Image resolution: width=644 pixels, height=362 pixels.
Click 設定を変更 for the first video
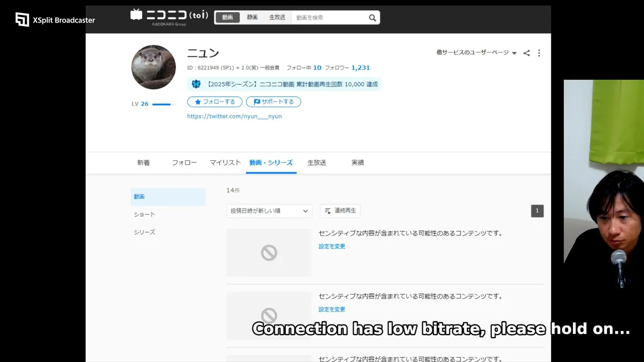[x=332, y=246]
